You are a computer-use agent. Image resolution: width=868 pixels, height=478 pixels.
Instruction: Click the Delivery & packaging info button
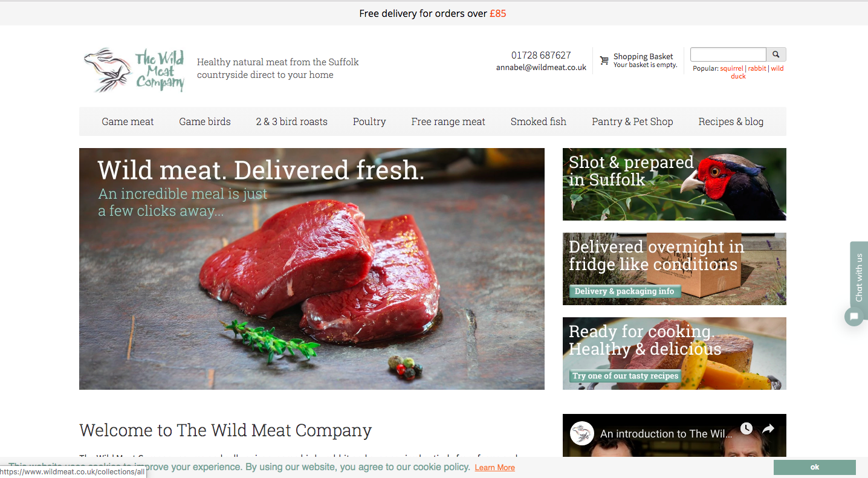pos(624,291)
